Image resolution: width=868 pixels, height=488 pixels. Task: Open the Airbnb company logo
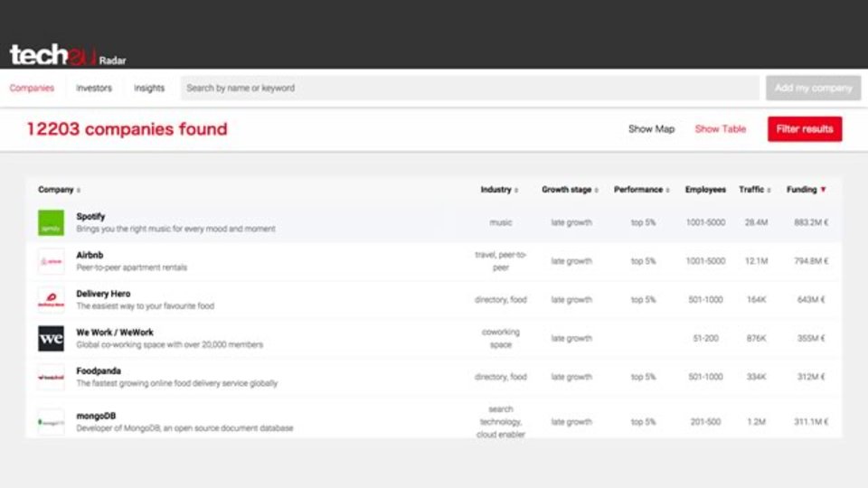coord(51,261)
